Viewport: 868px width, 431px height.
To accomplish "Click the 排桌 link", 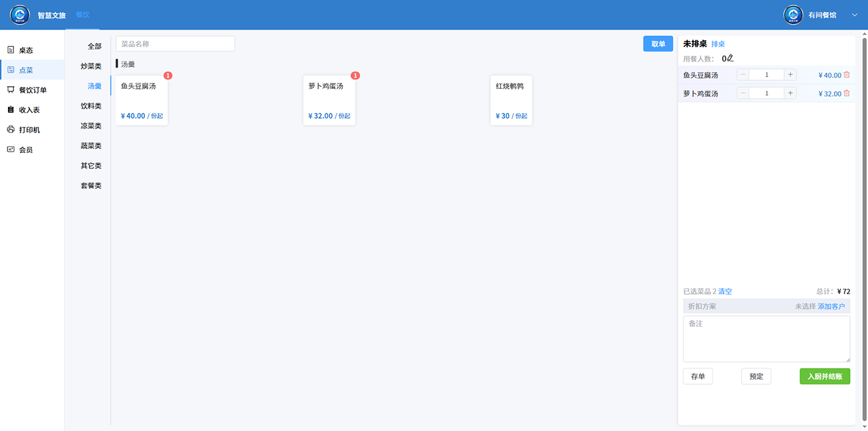I will [718, 44].
